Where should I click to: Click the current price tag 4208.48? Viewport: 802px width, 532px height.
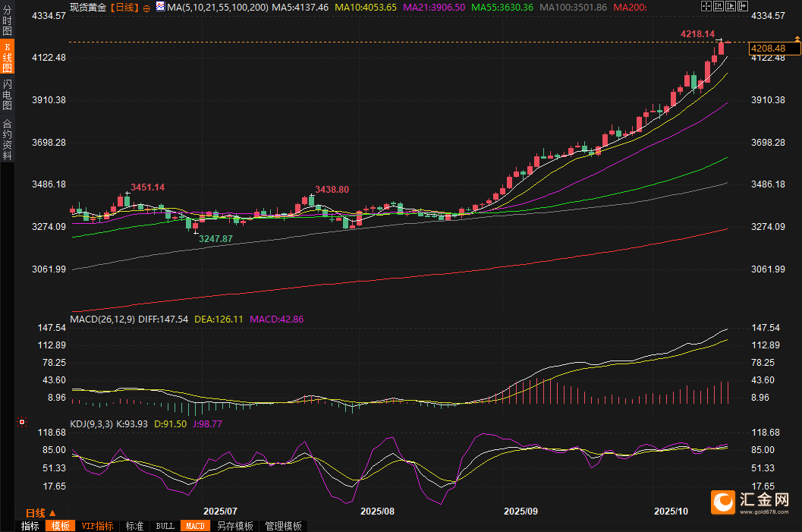pos(773,48)
